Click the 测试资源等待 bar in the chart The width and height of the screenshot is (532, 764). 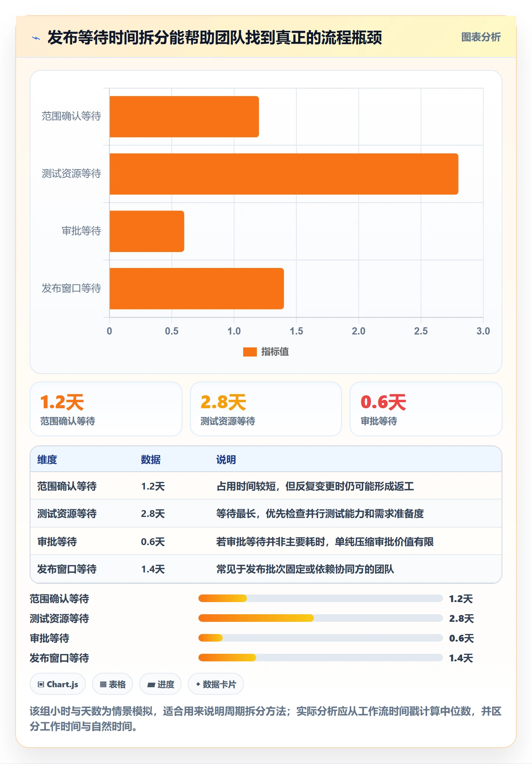pos(284,174)
